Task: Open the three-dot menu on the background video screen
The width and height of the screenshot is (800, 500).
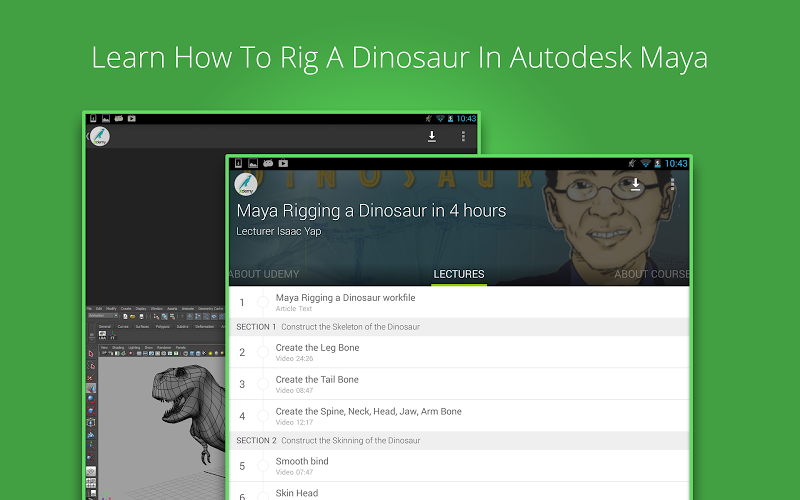Action: (463, 137)
